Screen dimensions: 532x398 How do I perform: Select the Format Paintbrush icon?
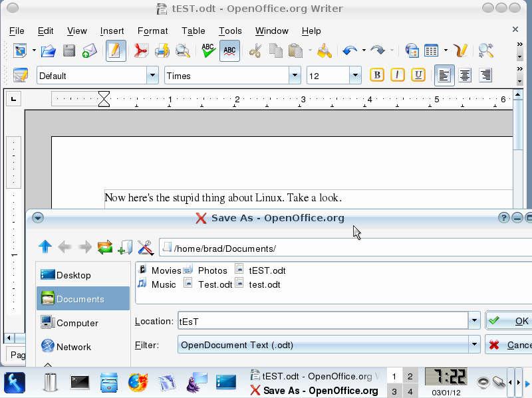pos(325,51)
